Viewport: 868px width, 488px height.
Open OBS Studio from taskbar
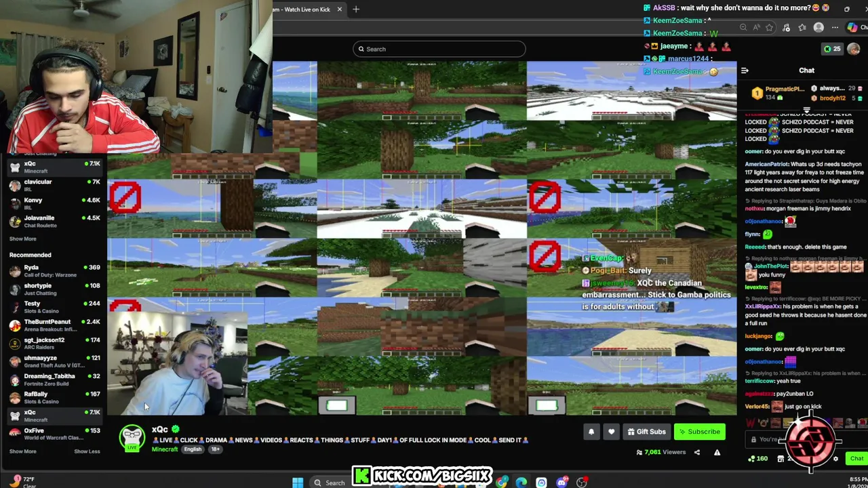coord(582,483)
